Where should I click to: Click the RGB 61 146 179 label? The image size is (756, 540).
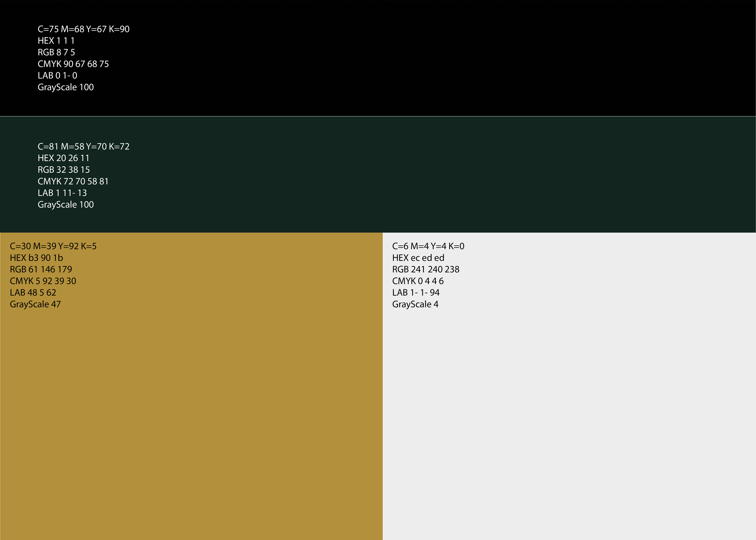pyautogui.click(x=41, y=270)
